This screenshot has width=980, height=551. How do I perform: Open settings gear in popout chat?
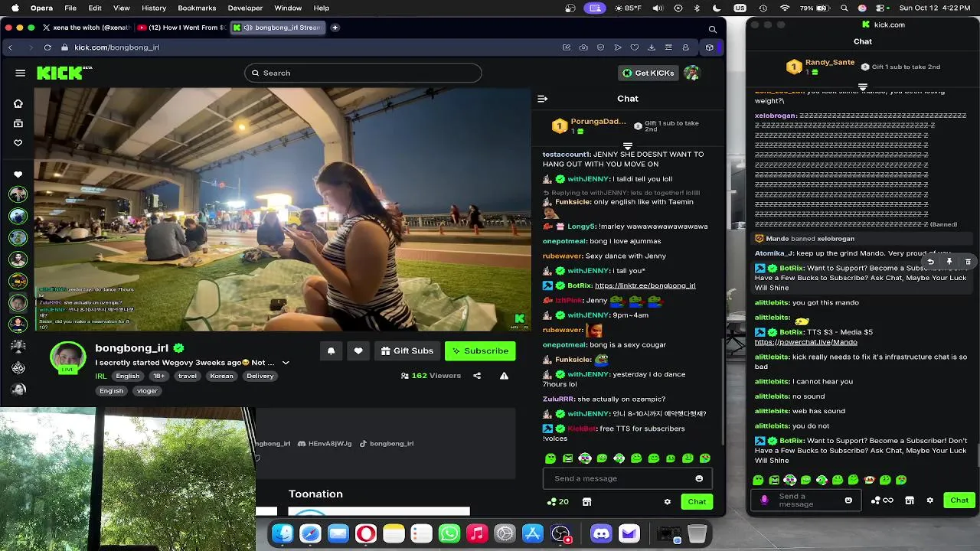point(929,500)
